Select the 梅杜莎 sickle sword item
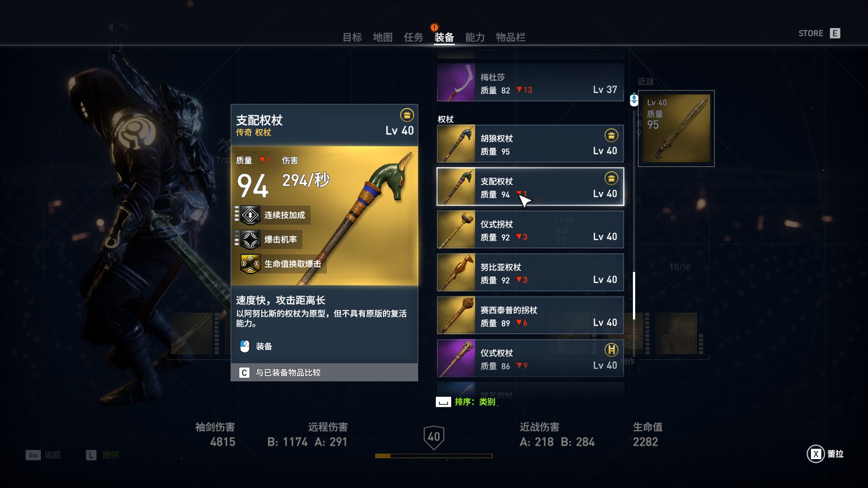868x488 pixels. tap(530, 82)
